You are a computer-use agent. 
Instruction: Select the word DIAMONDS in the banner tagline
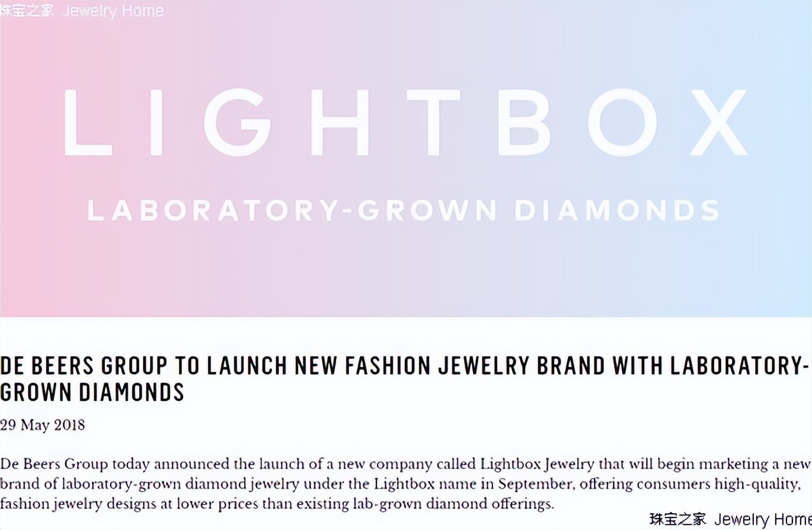pos(616,211)
